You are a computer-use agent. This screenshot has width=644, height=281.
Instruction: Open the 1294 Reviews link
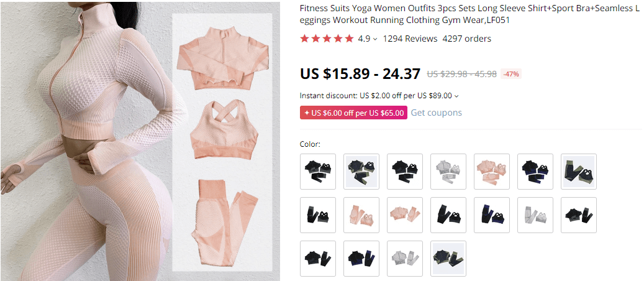410,39
